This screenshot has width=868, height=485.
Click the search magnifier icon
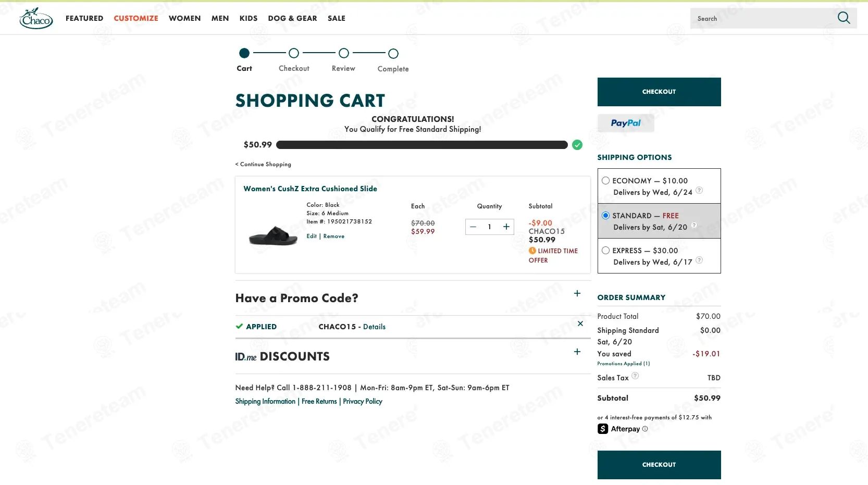pos(844,18)
